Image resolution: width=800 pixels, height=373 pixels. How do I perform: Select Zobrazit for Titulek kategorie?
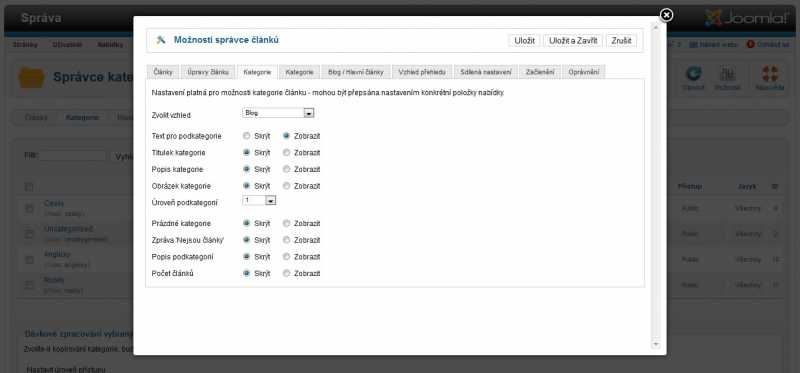287,153
